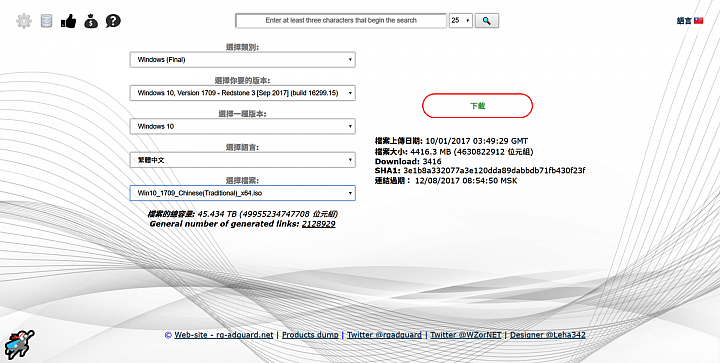
Task: Open the 繁體中文 language dropdown
Action: (242, 160)
